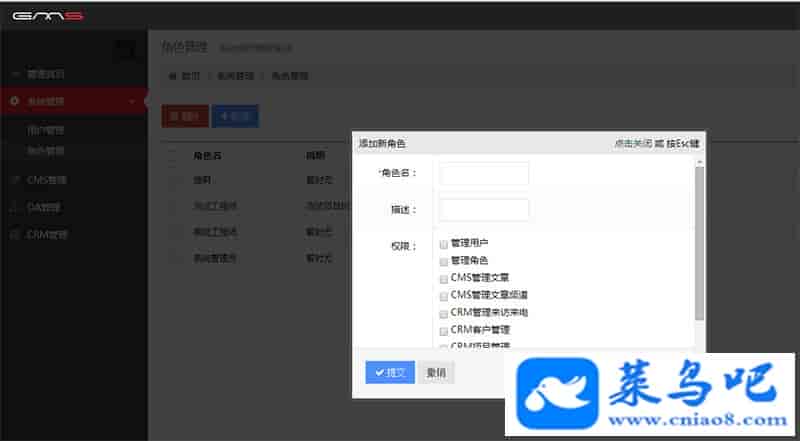The image size is (800, 441).
Task: Toggle the 管理角色 permission checkbox
Action: coord(443,260)
